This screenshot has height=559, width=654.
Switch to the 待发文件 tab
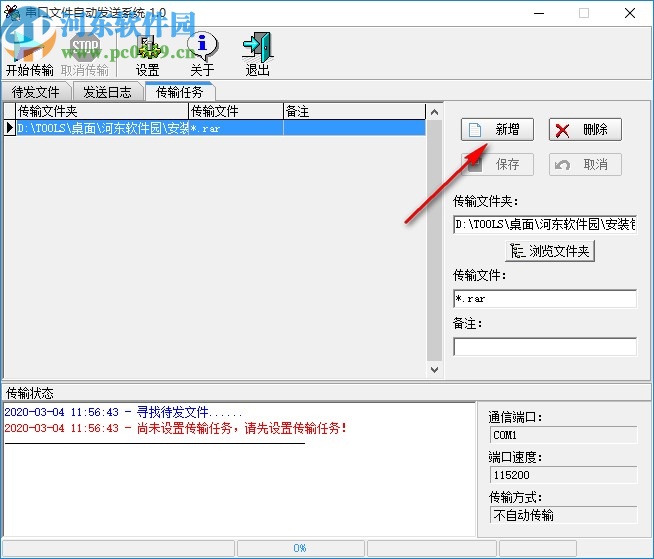pos(36,92)
